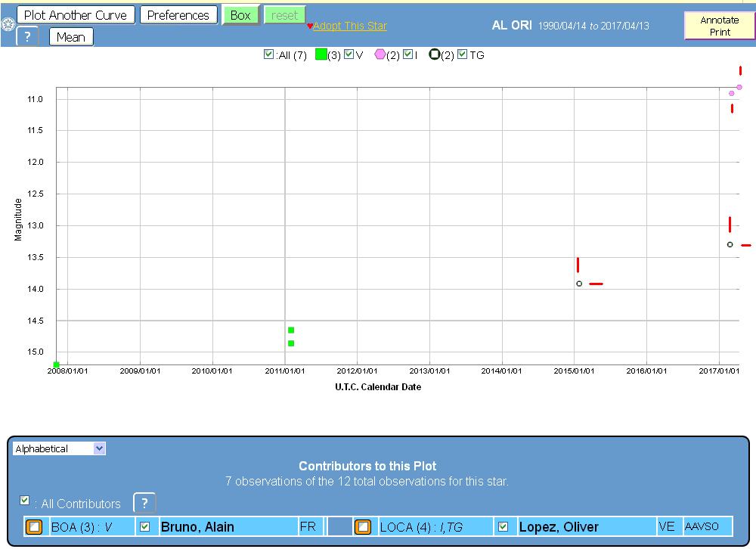Screen dimensions: 756x549
Task: Open the Preferences button
Action: click(x=178, y=15)
